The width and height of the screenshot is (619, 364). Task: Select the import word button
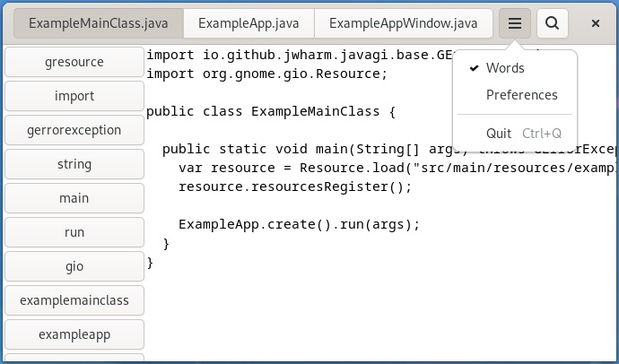tap(74, 96)
